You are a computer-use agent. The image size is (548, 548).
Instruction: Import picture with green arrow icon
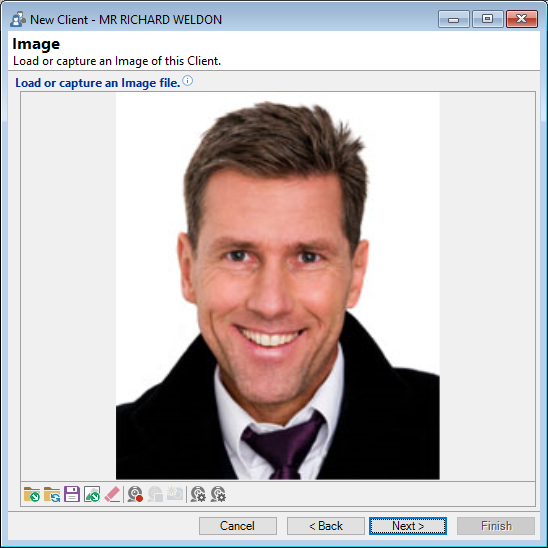pyautogui.click(x=92, y=495)
